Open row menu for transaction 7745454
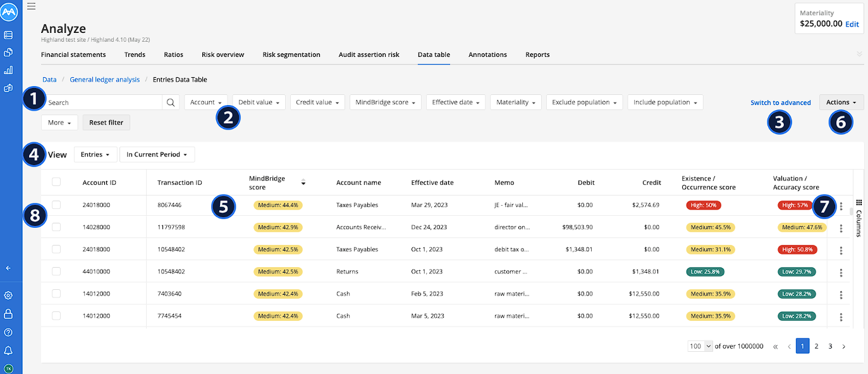Viewport: 868px width, 374px height. 841,317
